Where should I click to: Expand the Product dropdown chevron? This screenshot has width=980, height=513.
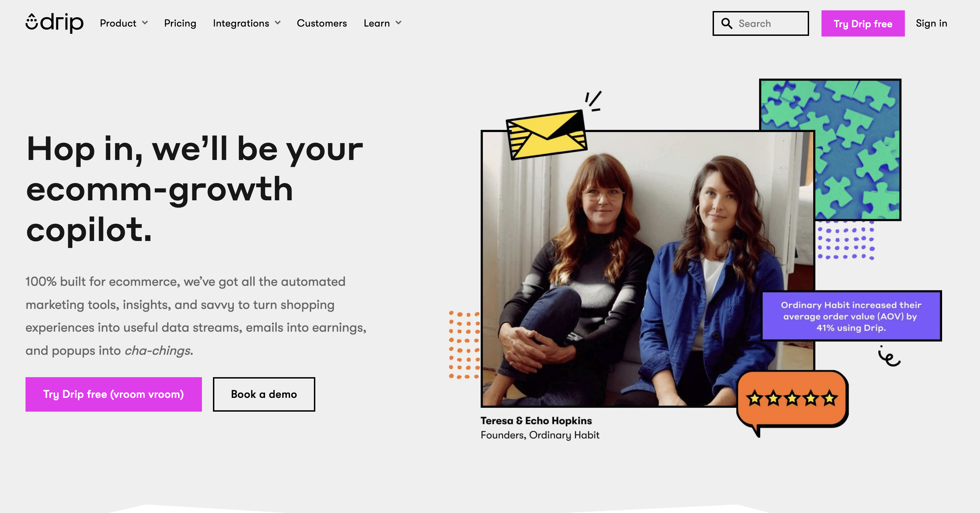point(145,23)
